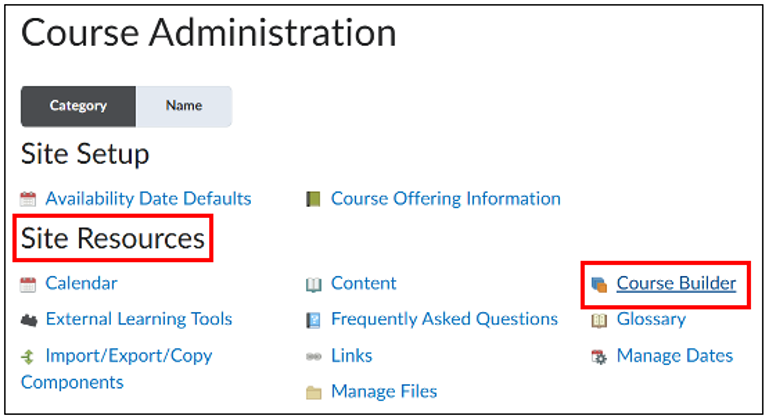Viewport: 770px width, 420px height.
Task: Click the chain Links icon
Action: (313, 357)
